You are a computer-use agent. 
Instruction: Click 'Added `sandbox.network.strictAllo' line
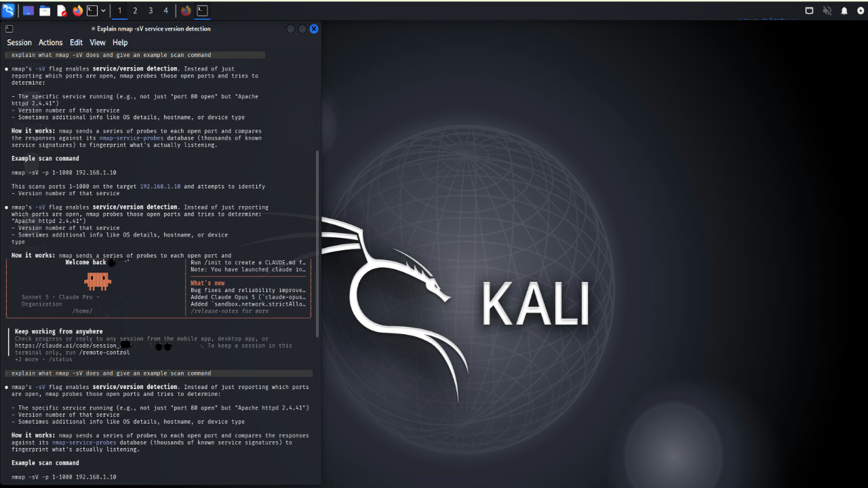pos(248,304)
